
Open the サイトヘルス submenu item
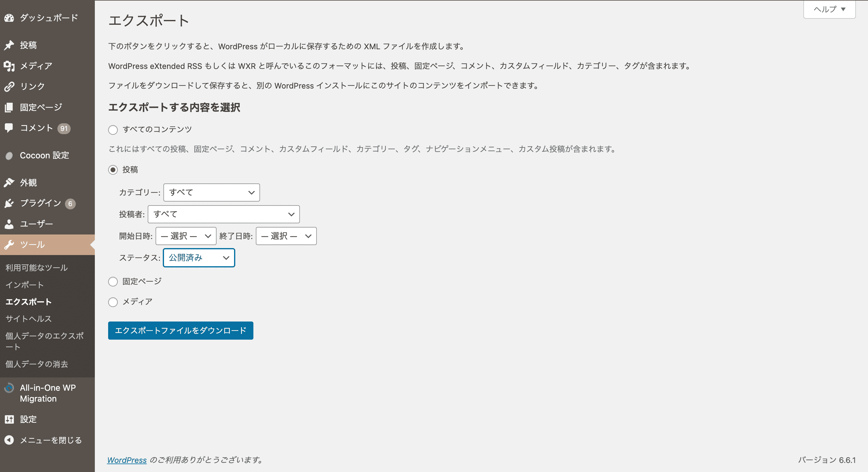(x=29, y=319)
